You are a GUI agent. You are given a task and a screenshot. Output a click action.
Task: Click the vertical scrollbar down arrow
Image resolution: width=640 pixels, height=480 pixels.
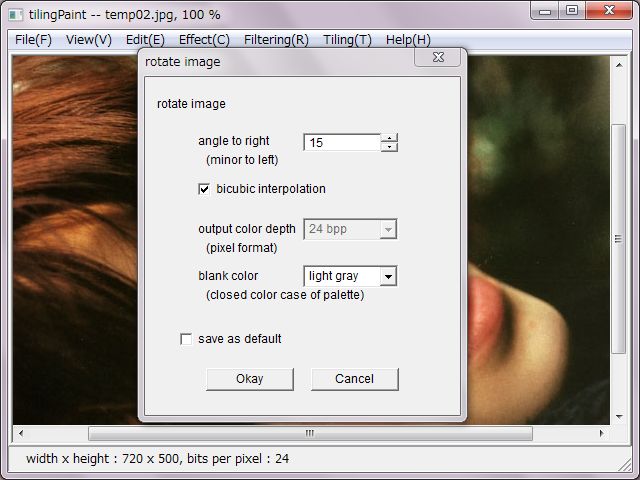click(x=619, y=417)
